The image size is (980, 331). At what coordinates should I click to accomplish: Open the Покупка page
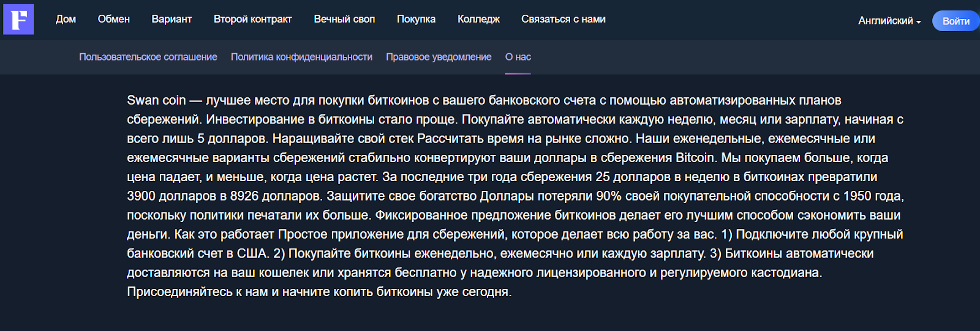[416, 19]
